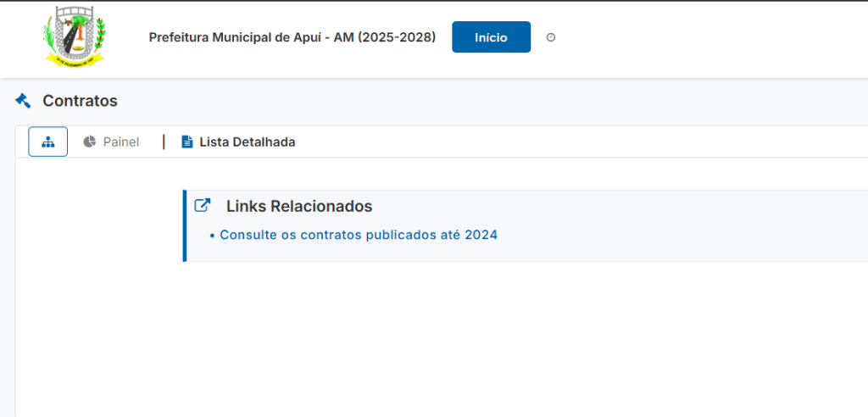Open the Lista Detalhada tab label
Image resolution: width=868 pixels, height=417 pixels.
coord(247,142)
